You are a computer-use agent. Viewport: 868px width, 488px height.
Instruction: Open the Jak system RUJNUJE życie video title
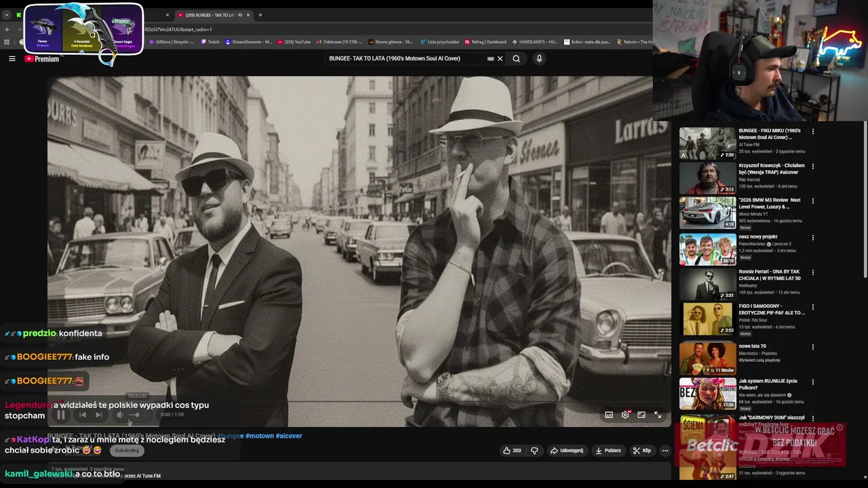click(x=768, y=384)
